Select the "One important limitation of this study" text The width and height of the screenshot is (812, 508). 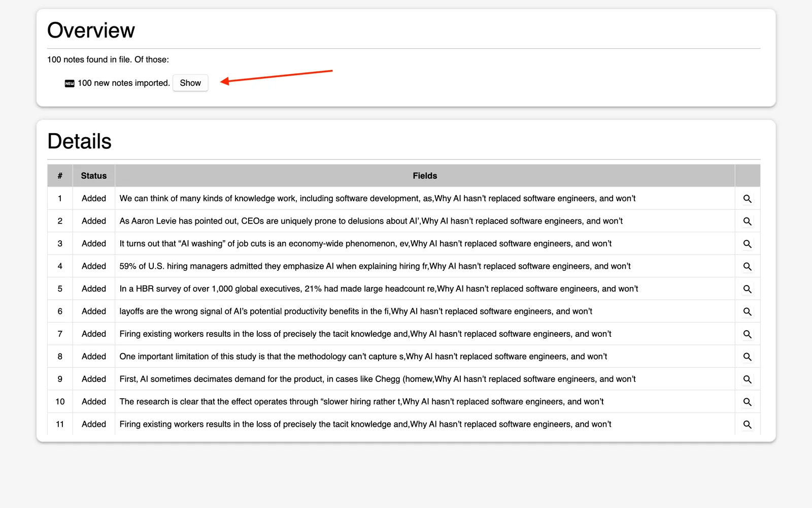[x=363, y=357]
